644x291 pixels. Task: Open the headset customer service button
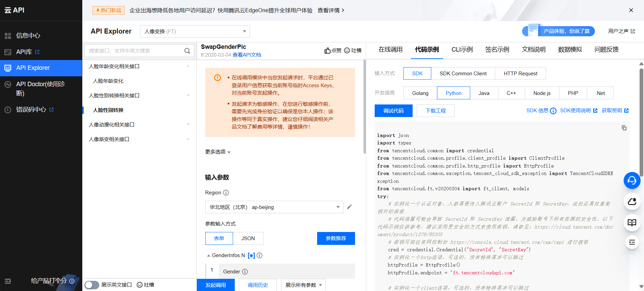pyautogui.click(x=632, y=180)
